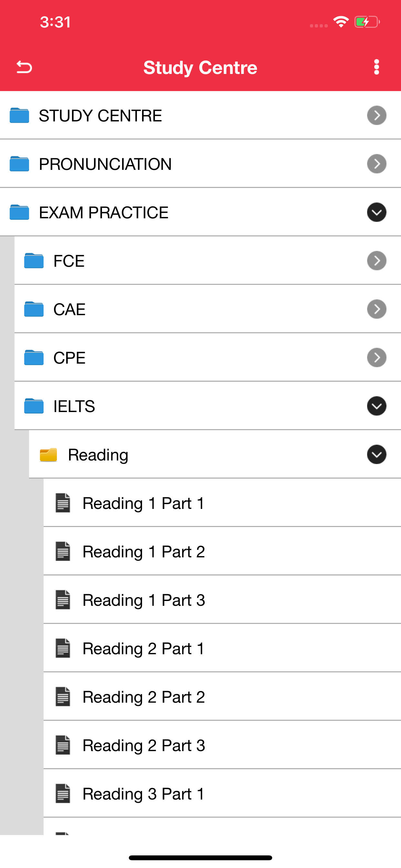Tap the PRONUNCIATION folder icon
The width and height of the screenshot is (401, 868).
tap(19, 164)
